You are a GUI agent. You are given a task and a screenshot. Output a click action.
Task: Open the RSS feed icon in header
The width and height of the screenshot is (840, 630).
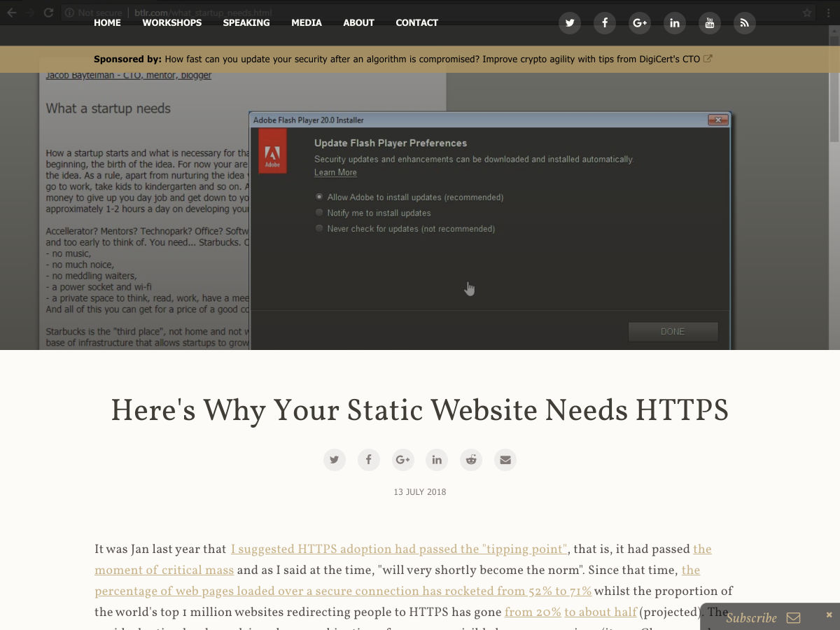[745, 23]
